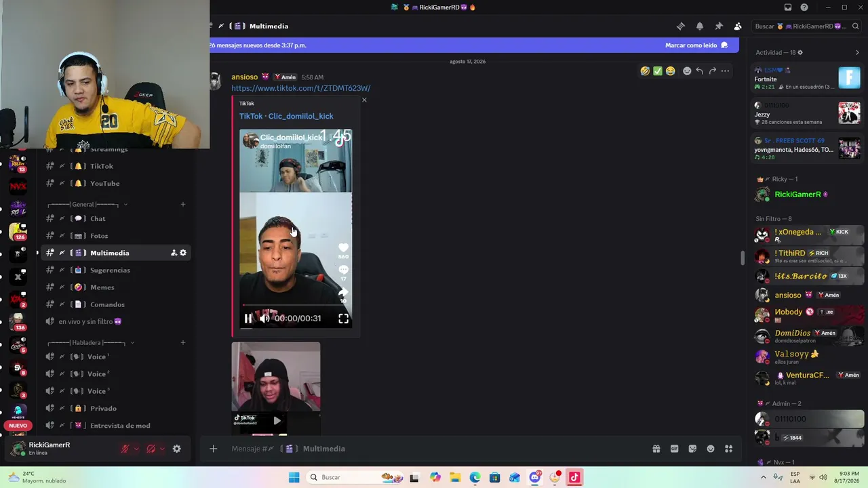The width and height of the screenshot is (868, 488).
Task: Click ansioso's username in the message
Action: point(245,77)
